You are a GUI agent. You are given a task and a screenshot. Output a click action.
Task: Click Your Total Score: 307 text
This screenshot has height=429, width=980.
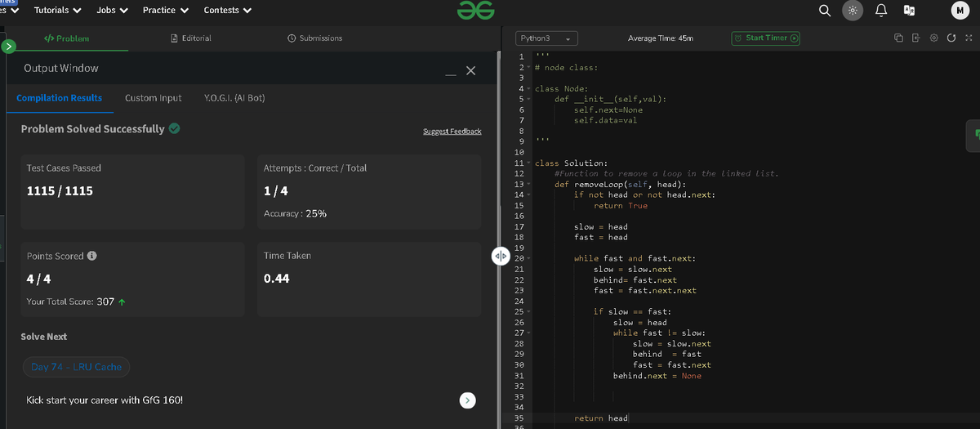75,302
